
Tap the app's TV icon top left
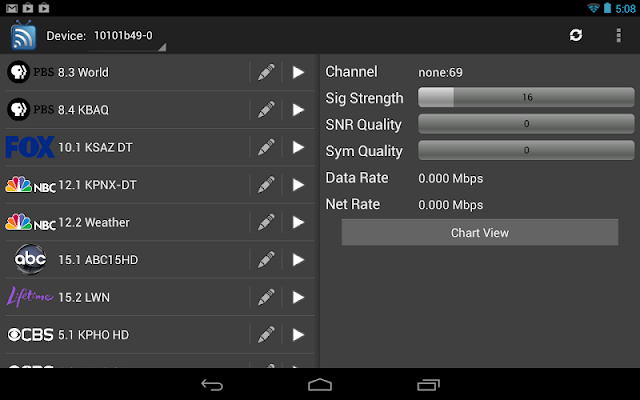tap(23, 35)
